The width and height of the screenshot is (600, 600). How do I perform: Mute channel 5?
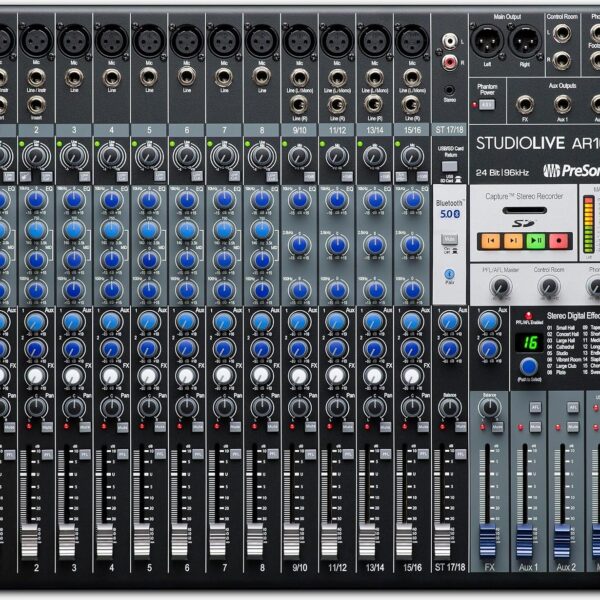point(160,426)
